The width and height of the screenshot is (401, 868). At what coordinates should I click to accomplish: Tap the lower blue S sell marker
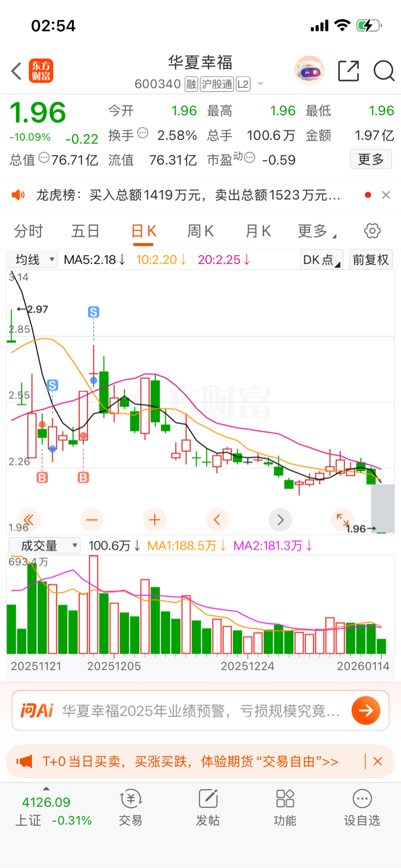(x=52, y=385)
